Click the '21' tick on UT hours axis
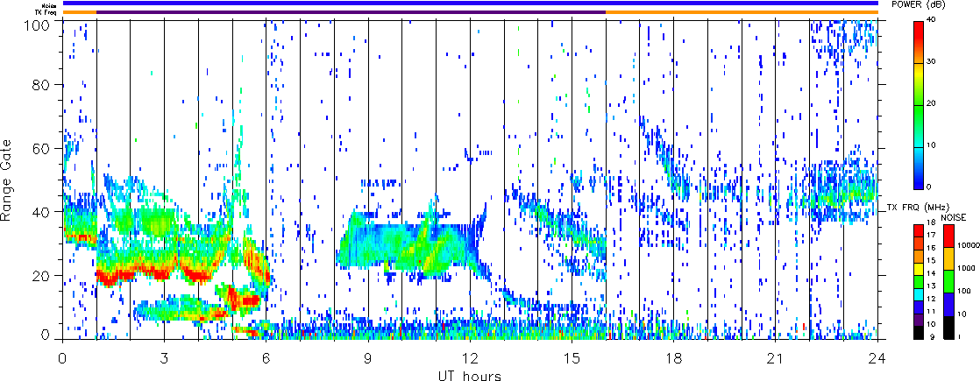The width and height of the screenshot is (980, 381). (x=776, y=358)
